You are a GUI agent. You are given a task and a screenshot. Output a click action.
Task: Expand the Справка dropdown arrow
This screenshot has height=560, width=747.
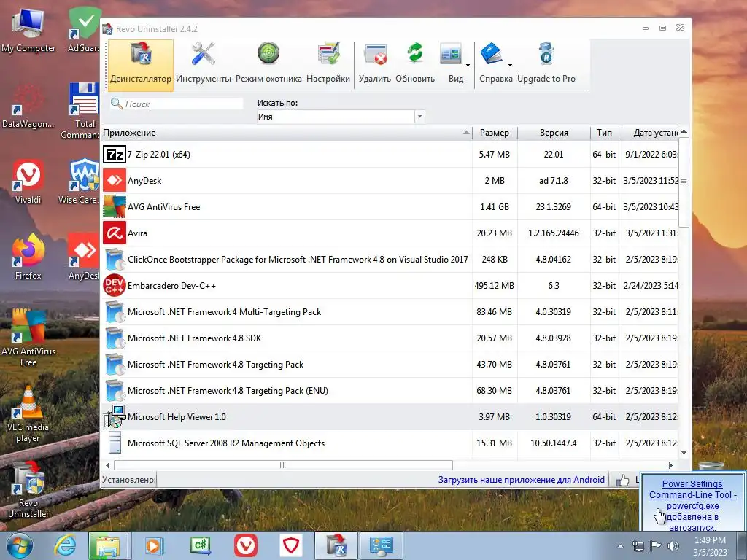pos(510,65)
